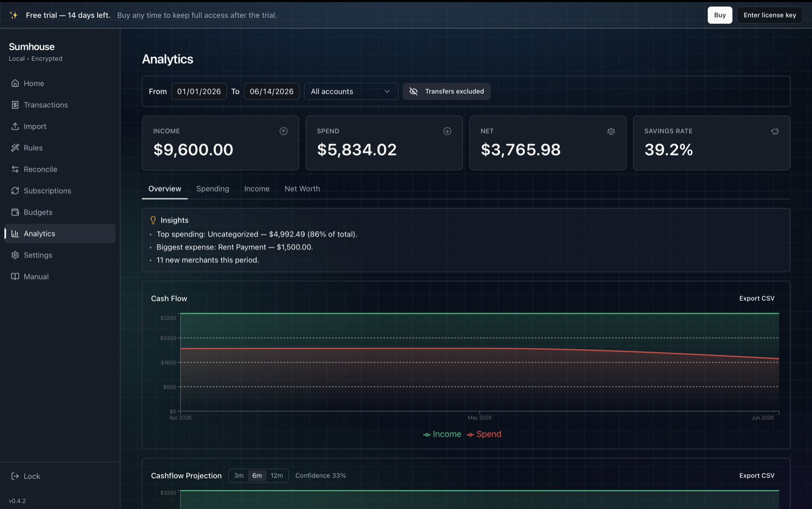Switch to the Income tab

coord(257,189)
